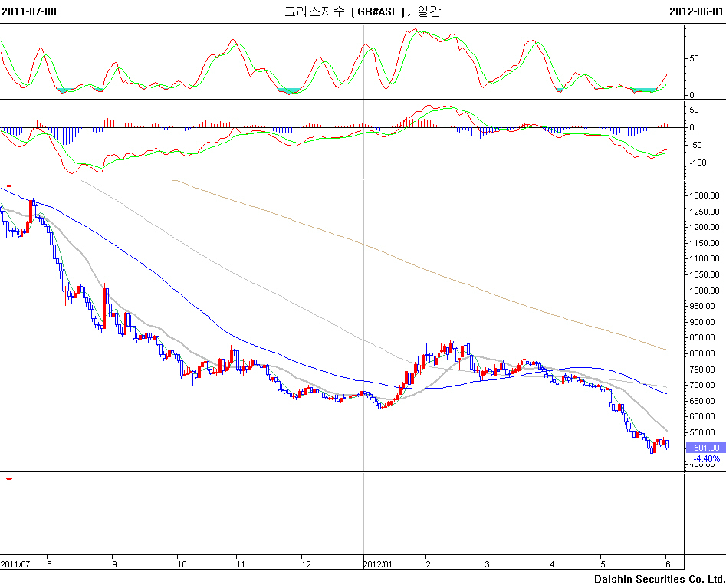Click the cyan oversold zone near chart end
The image size is (726, 588).
click(646, 90)
